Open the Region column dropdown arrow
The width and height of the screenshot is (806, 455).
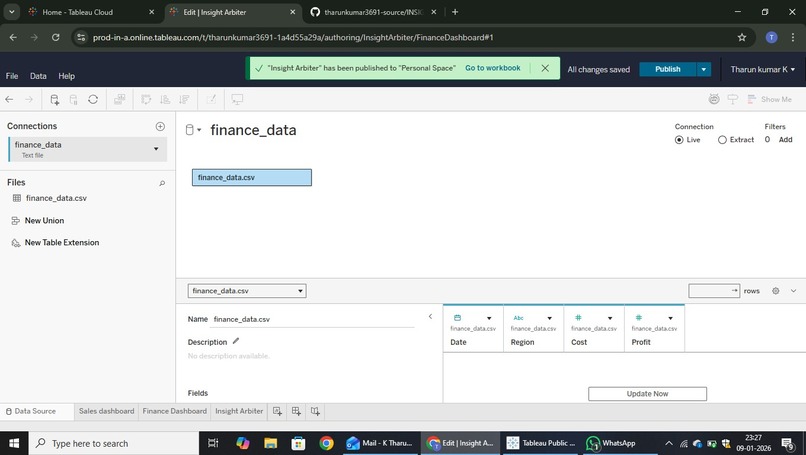549,318
